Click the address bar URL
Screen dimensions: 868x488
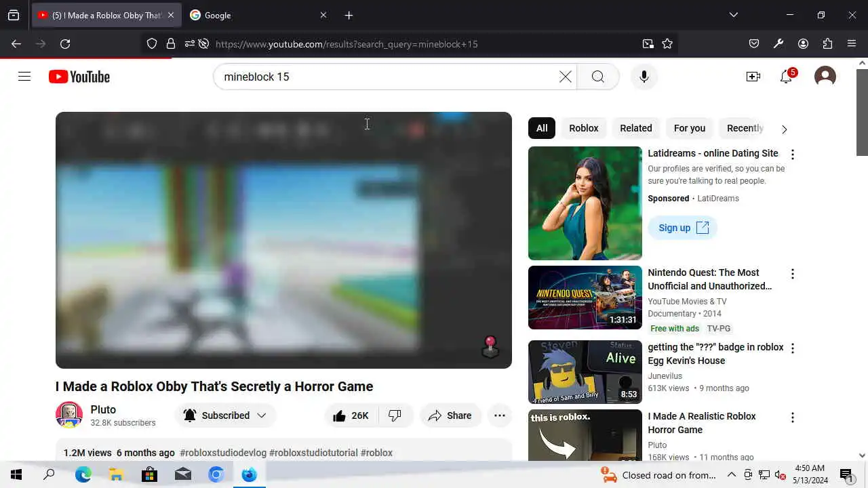click(x=347, y=44)
